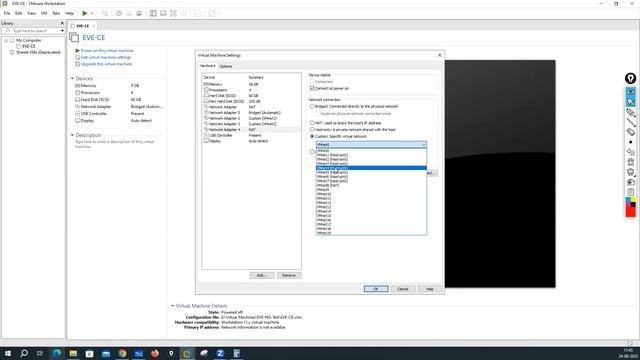Open Google Chrome from the taskbar
Screen dimensions: 640x360
pyautogui.click(x=122, y=353)
